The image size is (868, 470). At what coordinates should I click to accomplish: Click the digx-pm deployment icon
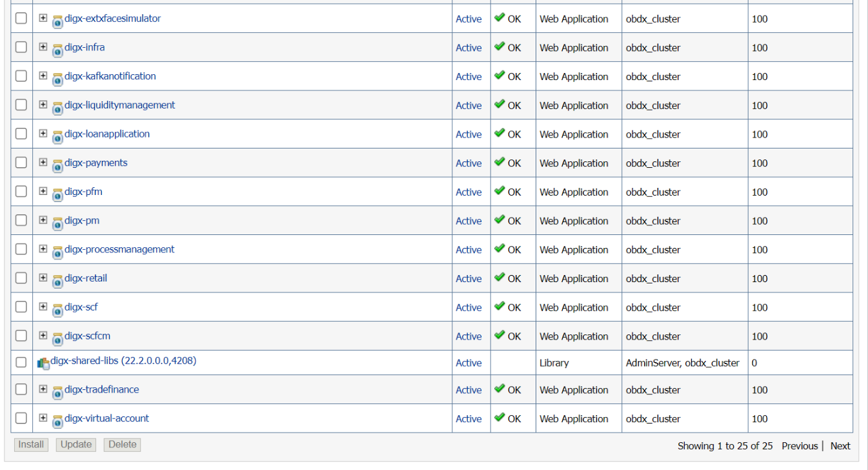pyautogui.click(x=57, y=223)
